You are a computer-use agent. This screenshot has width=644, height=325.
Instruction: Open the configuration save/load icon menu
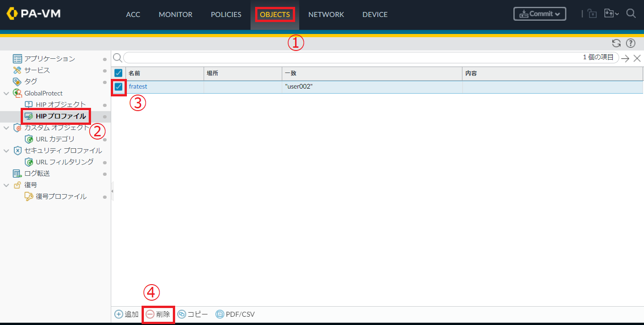click(x=611, y=14)
